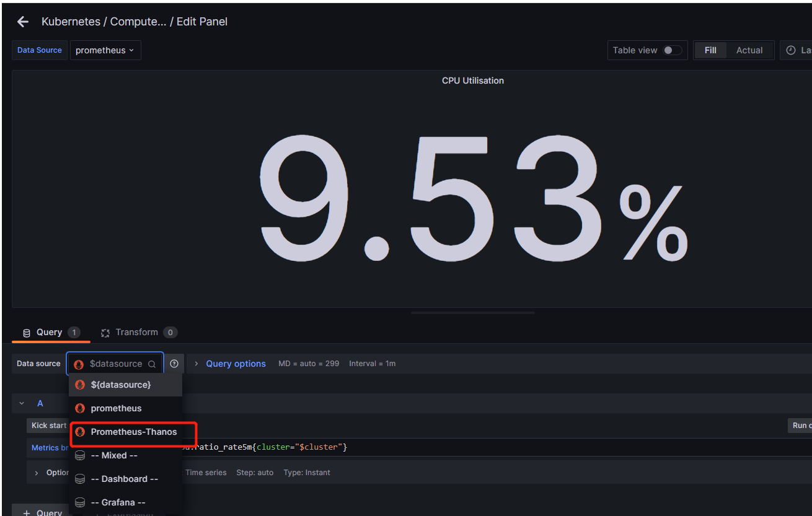Screen dimensions: 812x516
Task: Go back with the arrow icon
Action: tap(23, 22)
